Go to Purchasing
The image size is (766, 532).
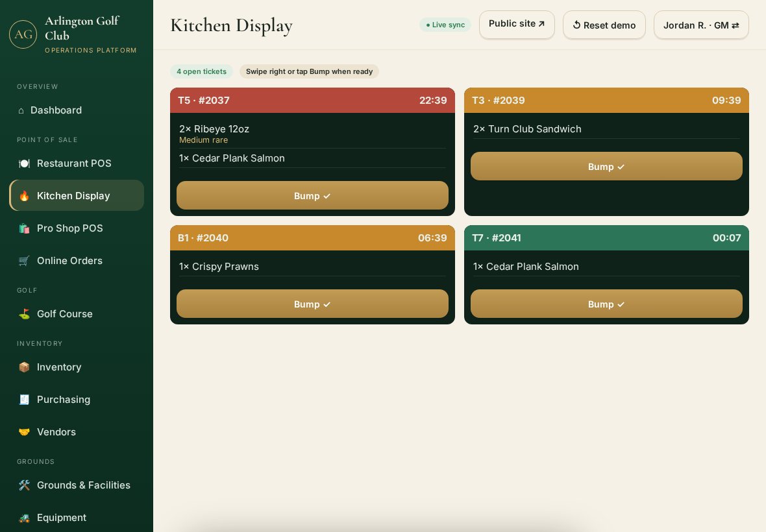point(77,399)
